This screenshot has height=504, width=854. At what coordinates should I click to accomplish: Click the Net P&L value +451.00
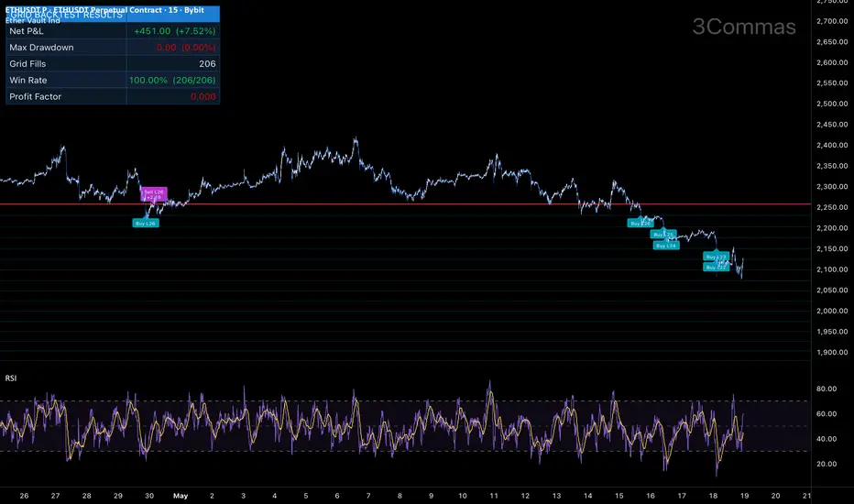(x=152, y=31)
